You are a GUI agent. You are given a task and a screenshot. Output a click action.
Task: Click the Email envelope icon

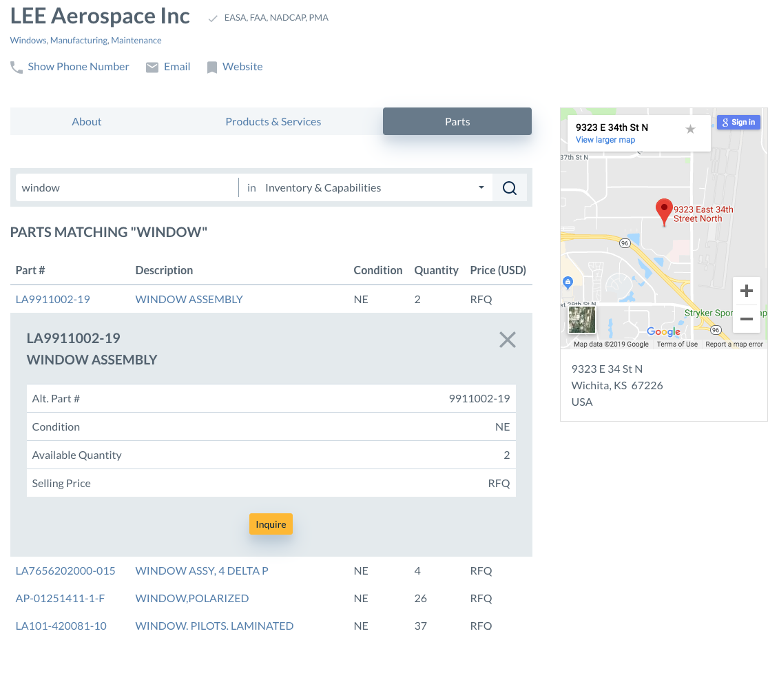click(x=152, y=68)
